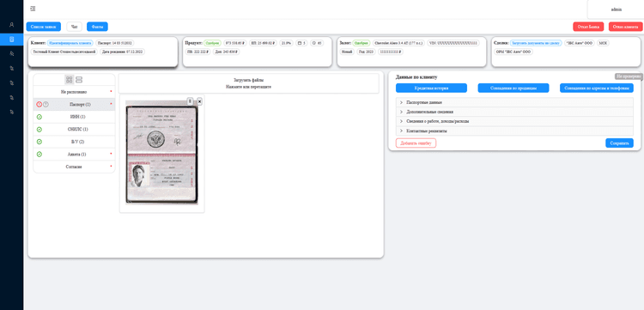Open the Чат tab
This screenshot has height=310, width=644.
[x=75, y=27]
